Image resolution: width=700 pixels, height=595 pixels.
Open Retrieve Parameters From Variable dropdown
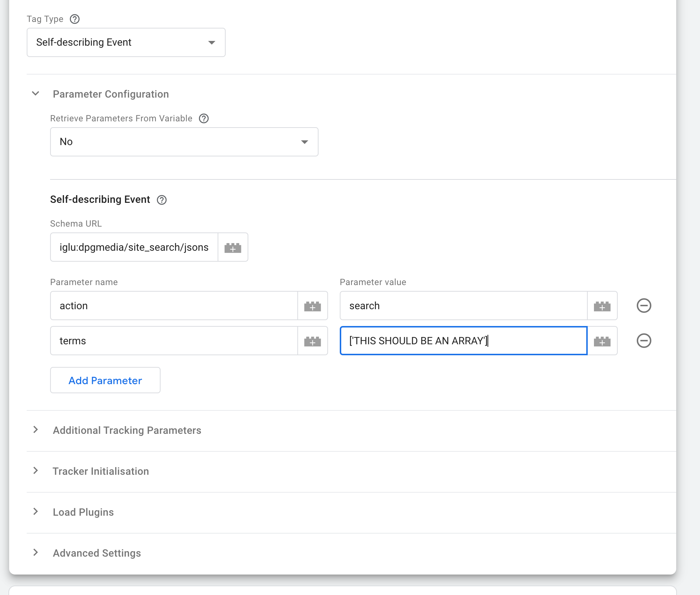[184, 142]
